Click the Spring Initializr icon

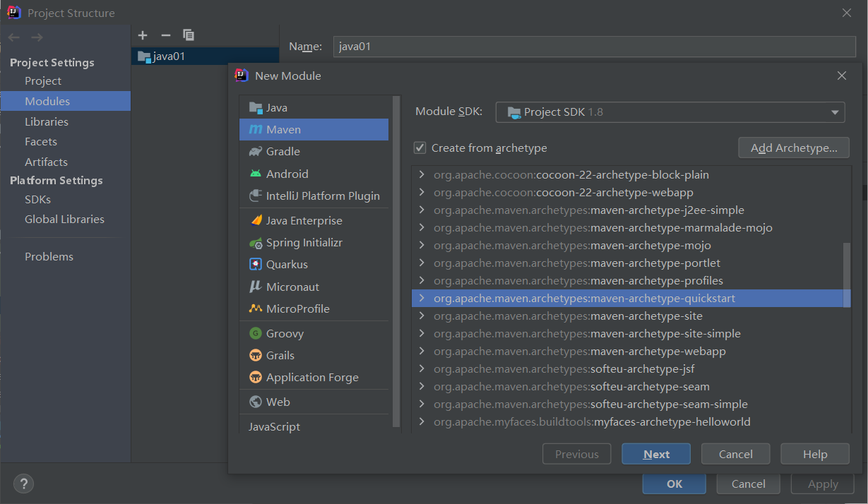click(255, 242)
